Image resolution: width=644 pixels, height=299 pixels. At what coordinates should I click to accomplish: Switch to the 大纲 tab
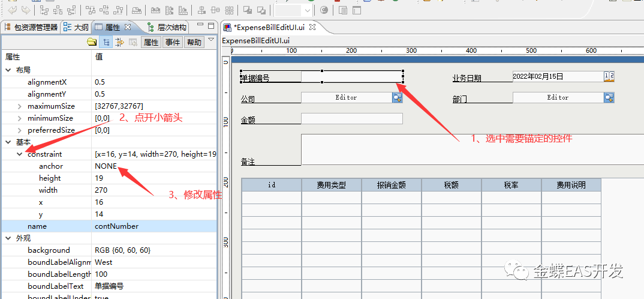(x=76, y=28)
